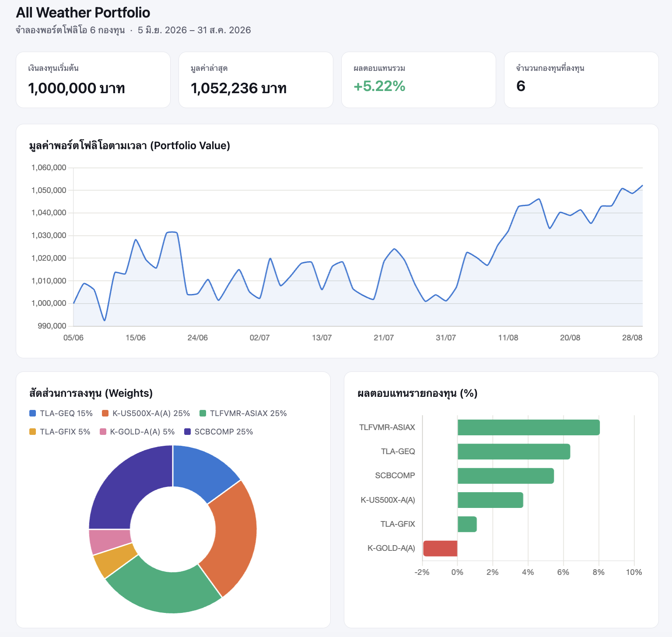672x637 pixels.
Task: Click the "10%" bar chart axis tick
Action: click(x=634, y=572)
